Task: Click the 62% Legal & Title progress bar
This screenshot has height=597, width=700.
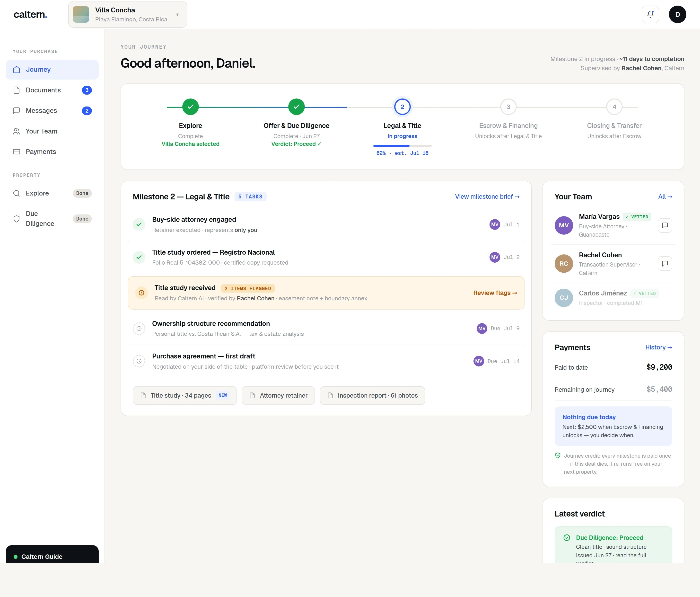Action: (402, 146)
